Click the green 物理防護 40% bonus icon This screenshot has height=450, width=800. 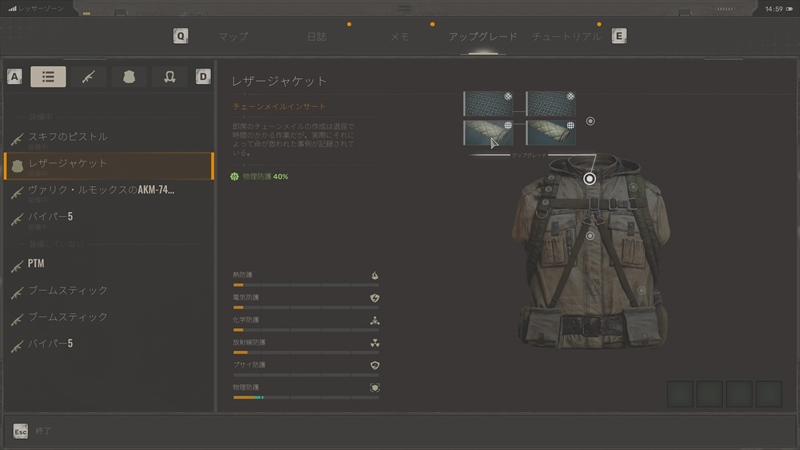click(x=234, y=177)
